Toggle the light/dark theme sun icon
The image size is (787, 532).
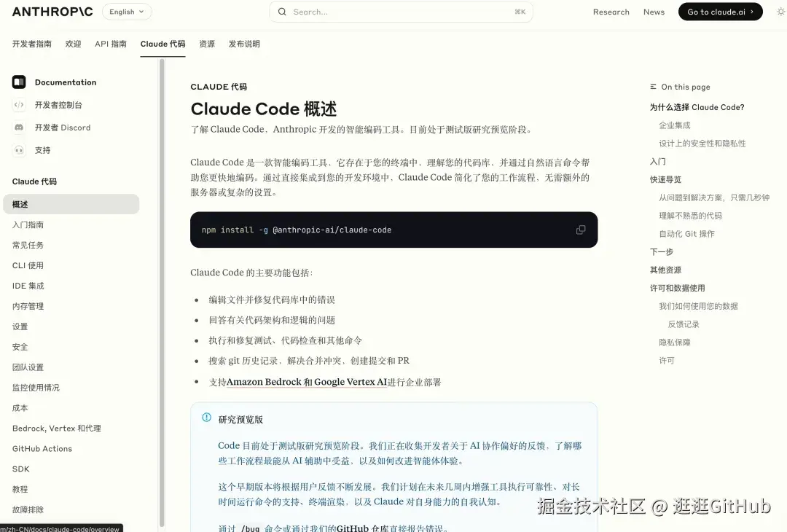[780, 12]
